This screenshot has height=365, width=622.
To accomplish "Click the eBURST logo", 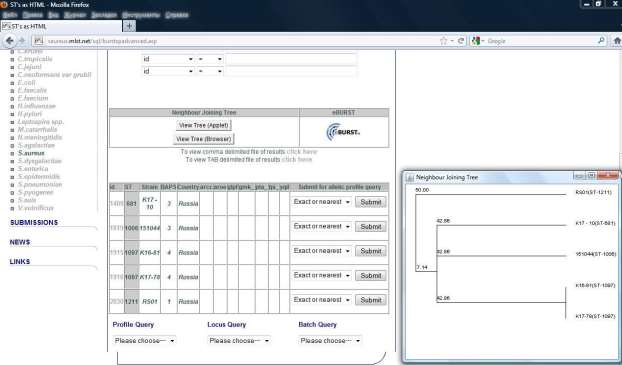I will point(344,132).
